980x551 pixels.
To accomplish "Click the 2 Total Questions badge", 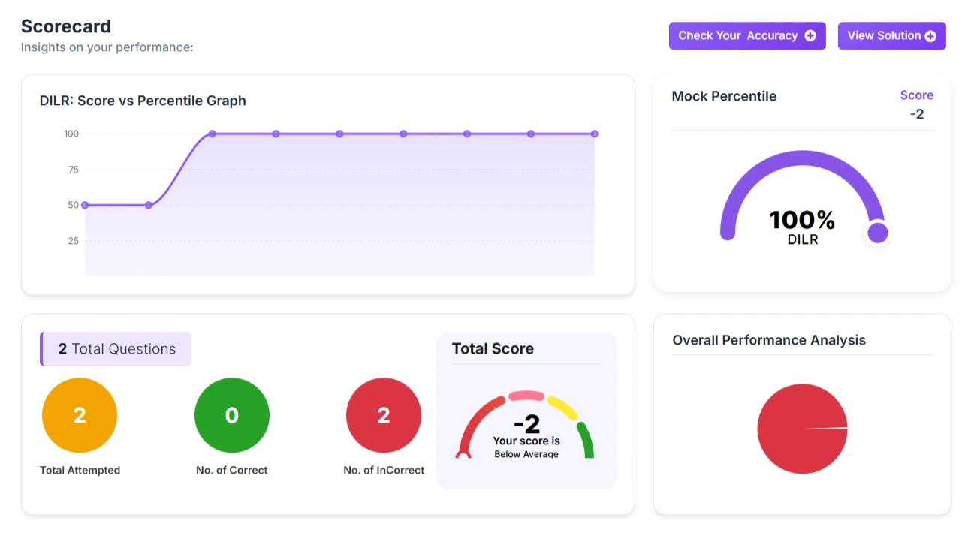I will [116, 349].
